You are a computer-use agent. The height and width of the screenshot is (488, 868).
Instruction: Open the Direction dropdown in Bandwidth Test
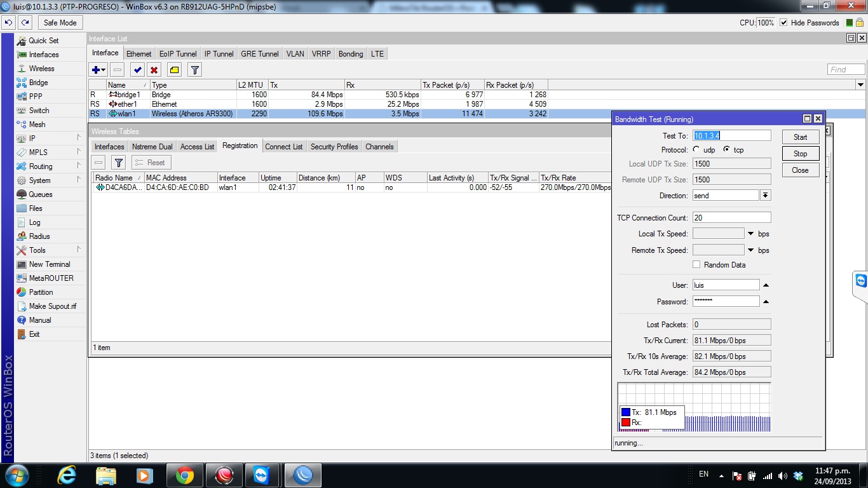coord(766,196)
